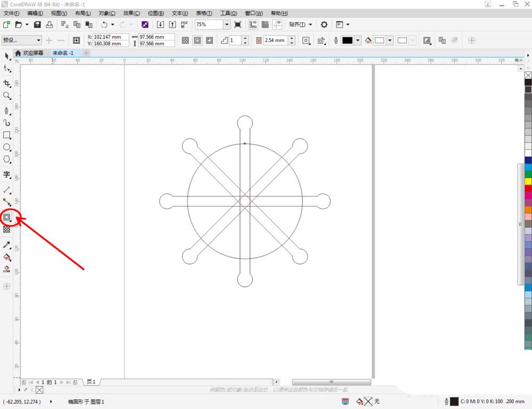Click the contour offset 2.54 mm field

[276, 40]
